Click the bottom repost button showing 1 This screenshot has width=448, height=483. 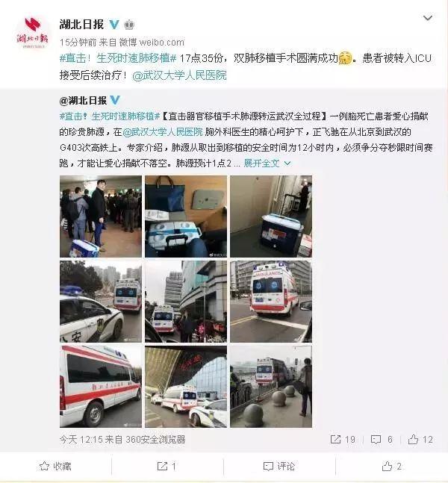167,466
